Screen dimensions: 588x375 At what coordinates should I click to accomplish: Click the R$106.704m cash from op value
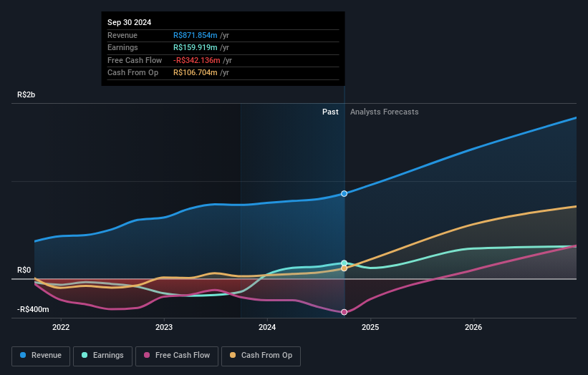[196, 73]
